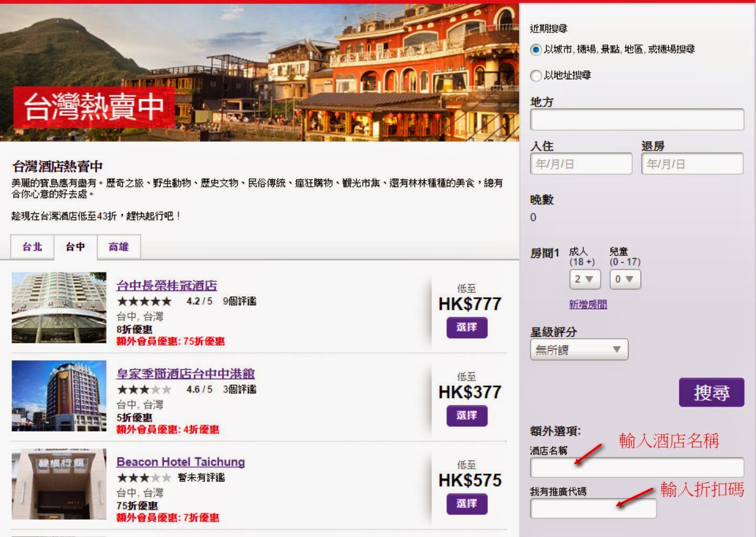Switch to the 高雄 tab
The width and height of the screenshot is (756, 537).
pyautogui.click(x=119, y=247)
